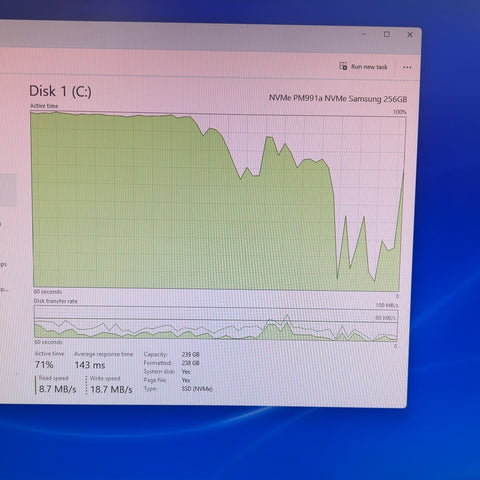This screenshot has width=480, height=480.
Task: Click the Disk transfer rate graph
Action: coord(216,323)
